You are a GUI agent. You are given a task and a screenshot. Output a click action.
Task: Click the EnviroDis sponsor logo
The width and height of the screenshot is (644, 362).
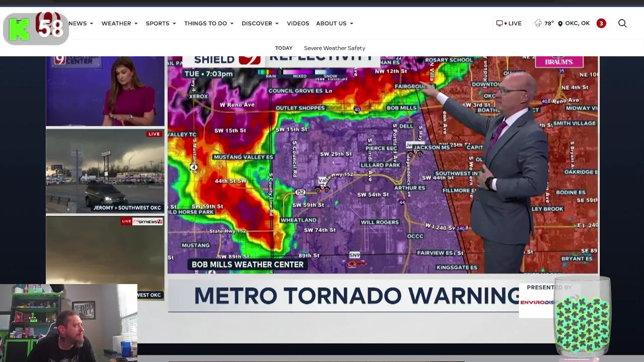pyautogui.click(x=536, y=302)
